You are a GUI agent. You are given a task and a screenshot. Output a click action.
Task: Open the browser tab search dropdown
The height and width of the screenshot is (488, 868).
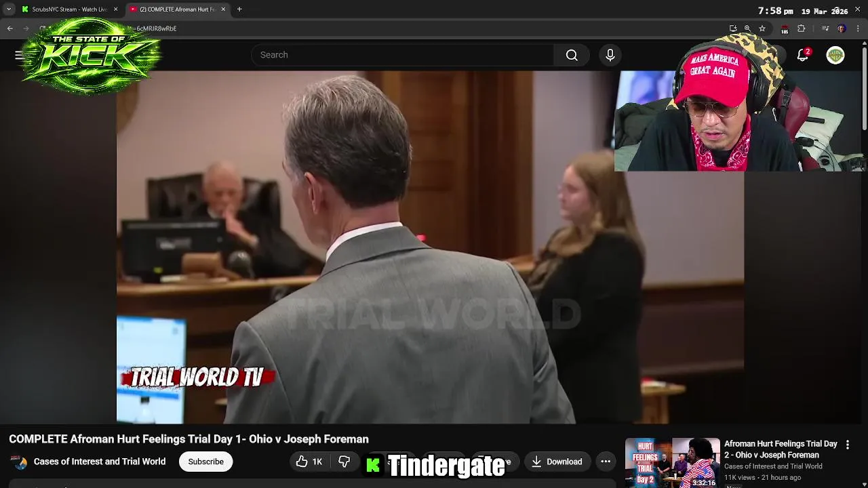pyautogui.click(x=9, y=9)
